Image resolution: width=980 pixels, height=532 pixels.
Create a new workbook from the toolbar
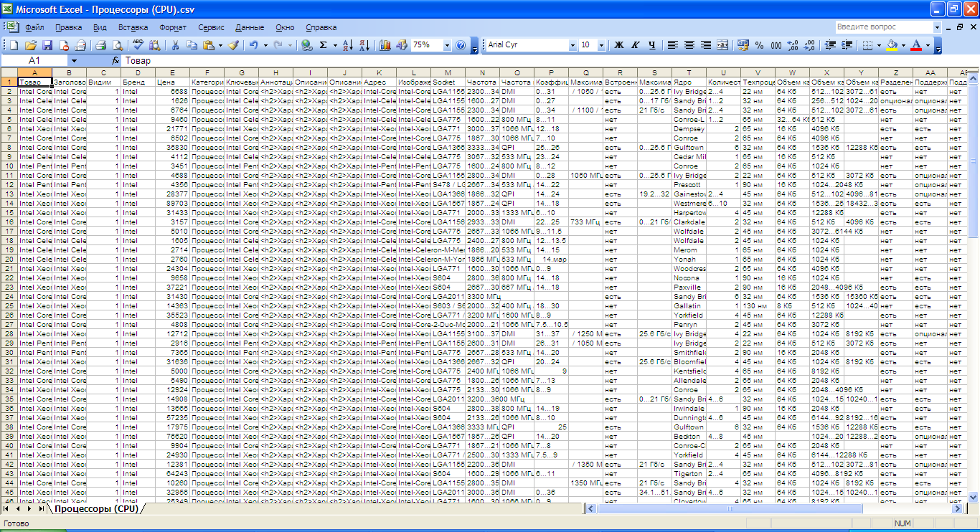point(14,44)
